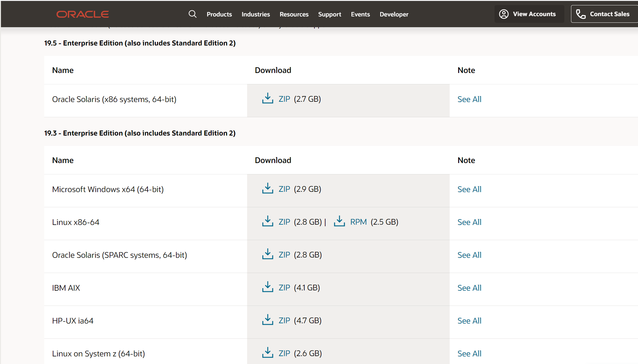Open See All note for IBM AIX
Image resolution: width=638 pixels, height=364 pixels.
pyautogui.click(x=469, y=288)
